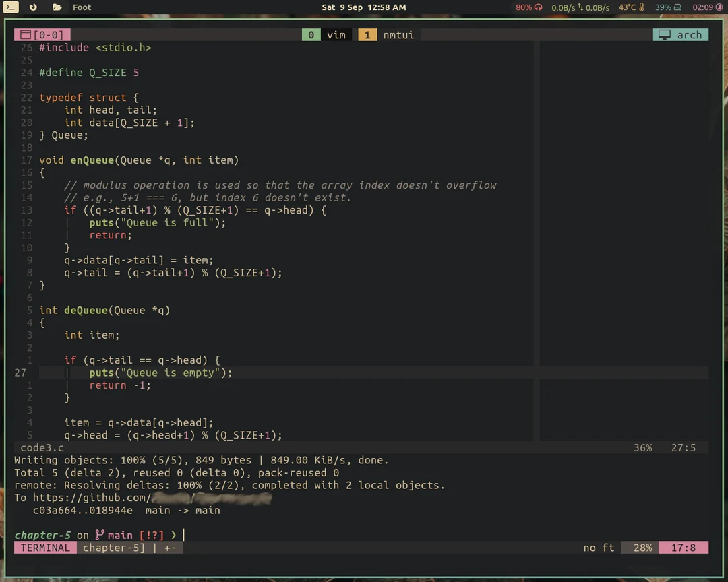Viewport: 728px width, 582px height.
Task: Click the chapter-5] window name in status bar
Action: [113, 548]
